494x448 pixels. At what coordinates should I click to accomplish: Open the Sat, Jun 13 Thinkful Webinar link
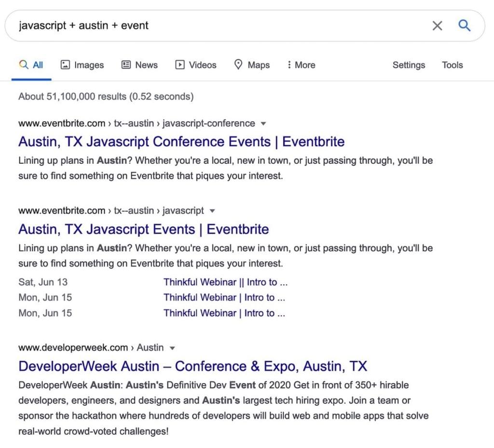click(225, 282)
